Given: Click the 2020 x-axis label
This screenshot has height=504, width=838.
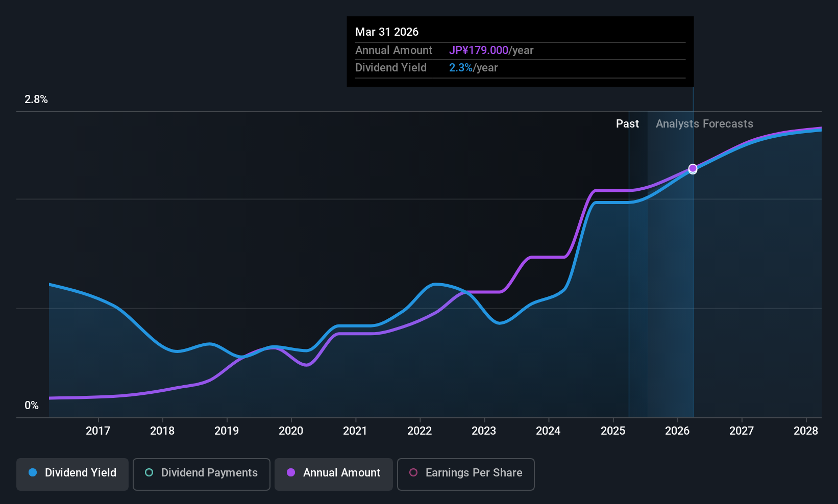Looking at the screenshot, I should [291, 431].
